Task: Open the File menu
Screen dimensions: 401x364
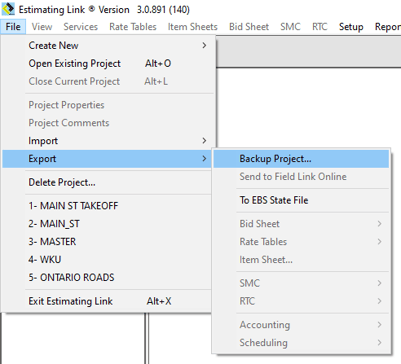Action: (x=13, y=27)
